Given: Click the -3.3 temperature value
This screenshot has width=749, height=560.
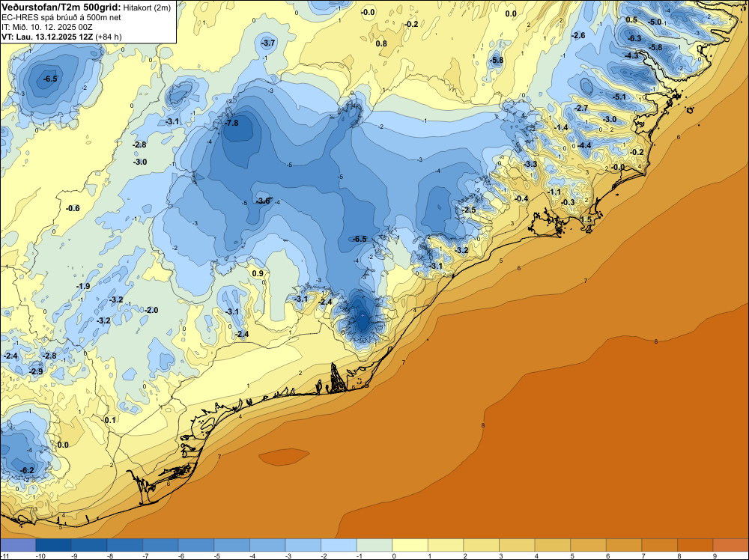Looking at the screenshot, I should [530, 164].
